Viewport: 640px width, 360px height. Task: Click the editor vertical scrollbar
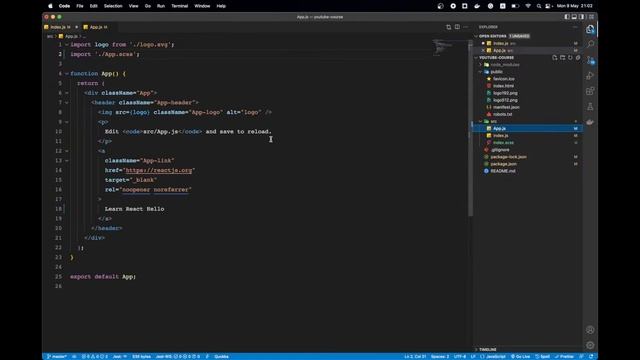[x=470, y=129]
